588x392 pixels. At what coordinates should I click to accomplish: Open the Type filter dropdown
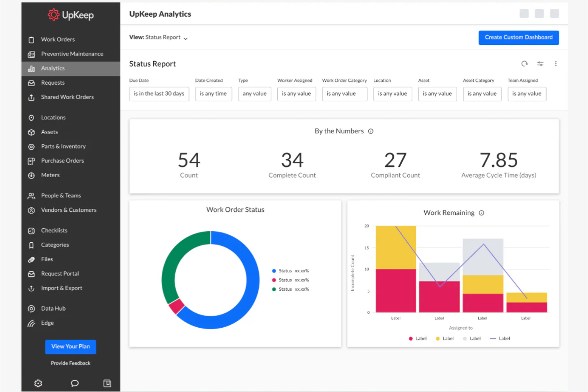[x=255, y=94]
